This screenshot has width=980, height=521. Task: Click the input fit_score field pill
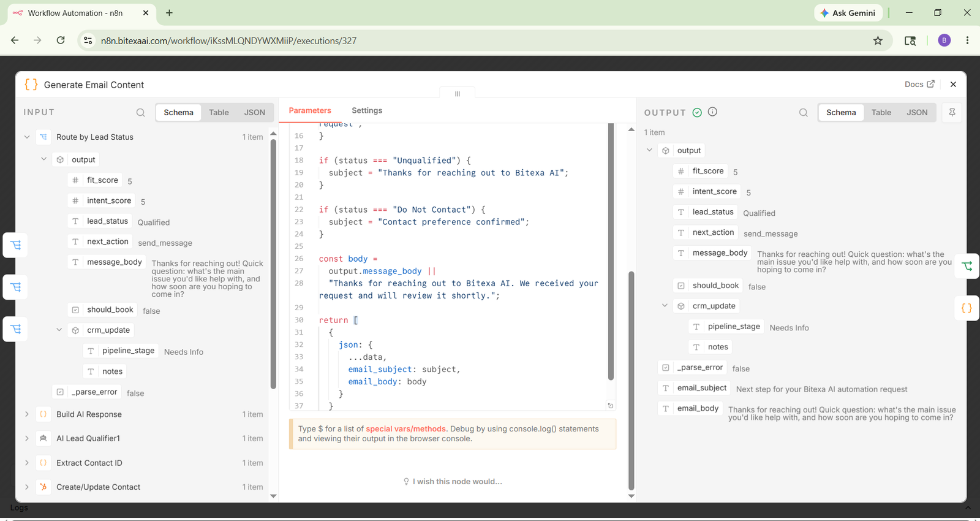click(x=96, y=180)
